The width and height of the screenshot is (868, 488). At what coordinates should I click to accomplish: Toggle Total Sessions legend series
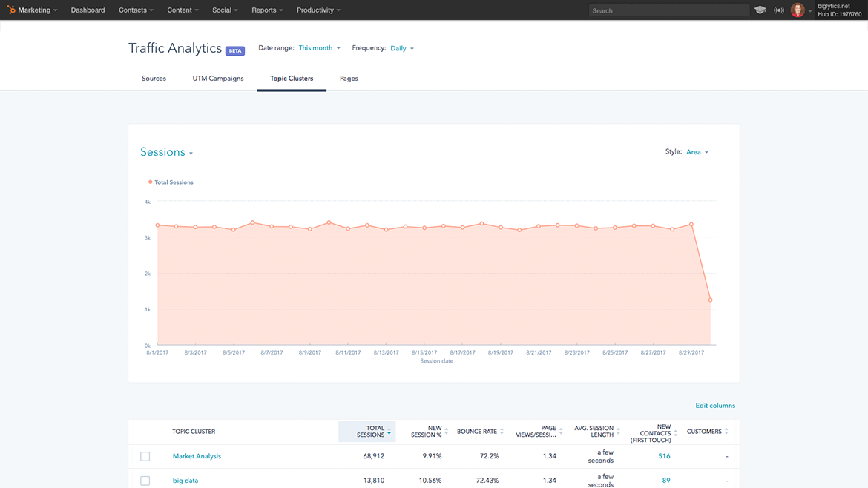(x=171, y=182)
